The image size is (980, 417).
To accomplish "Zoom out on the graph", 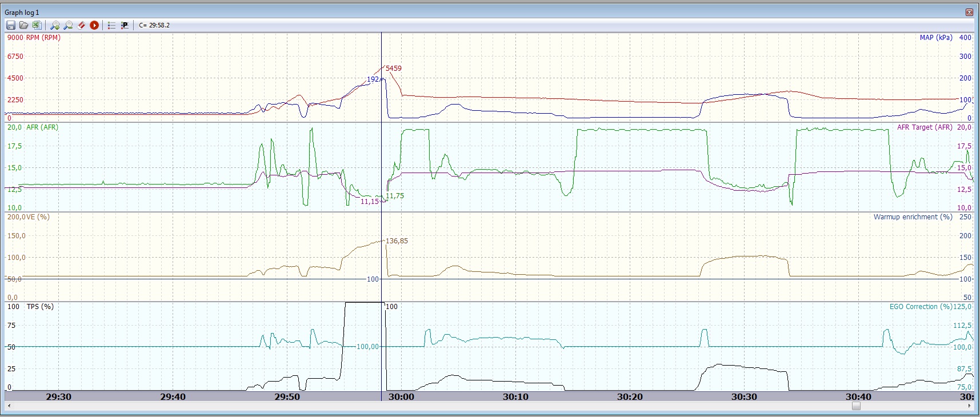I will 68,25.
